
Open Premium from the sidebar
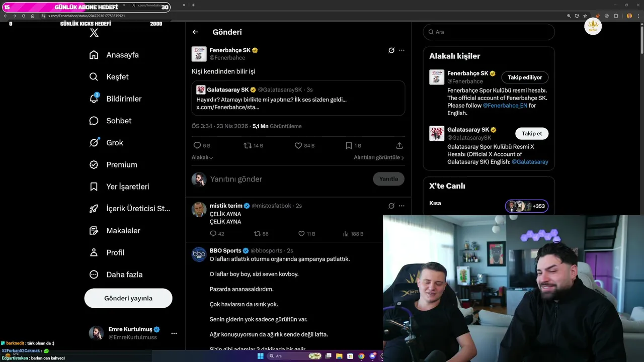tap(113, 164)
